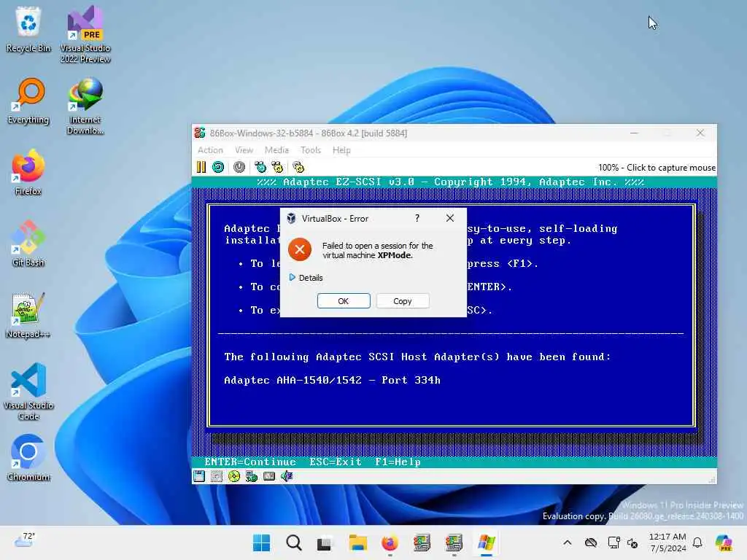Open the Media menu in 86Box
Viewport: 747px width, 560px height.
(x=276, y=150)
